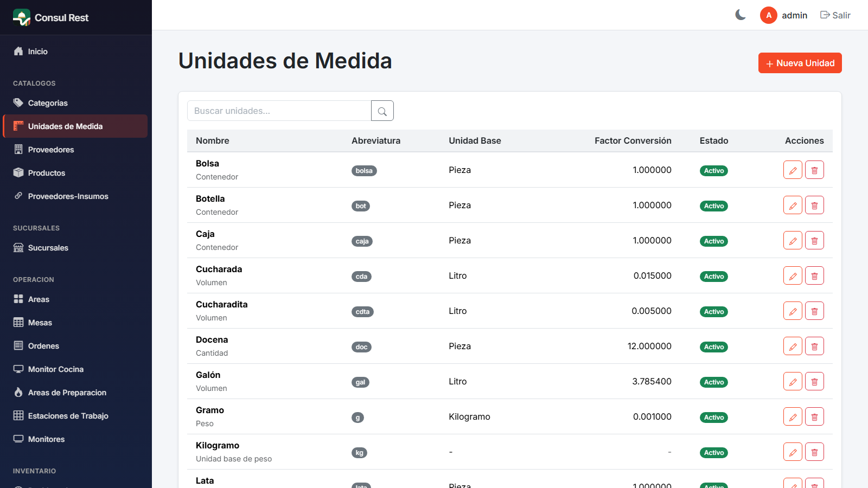The image size is (868, 488).
Task: Click Kilogramo base unit in Gramo row
Action: 469,417
